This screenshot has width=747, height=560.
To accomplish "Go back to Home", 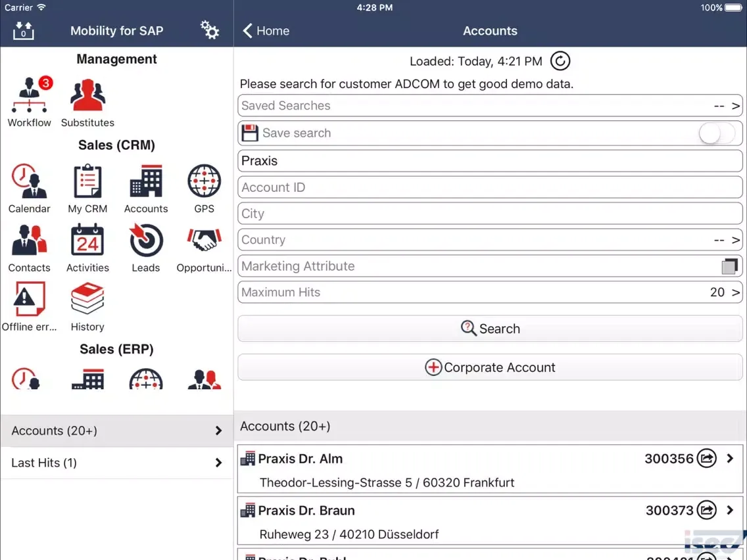I will [266, 30].
